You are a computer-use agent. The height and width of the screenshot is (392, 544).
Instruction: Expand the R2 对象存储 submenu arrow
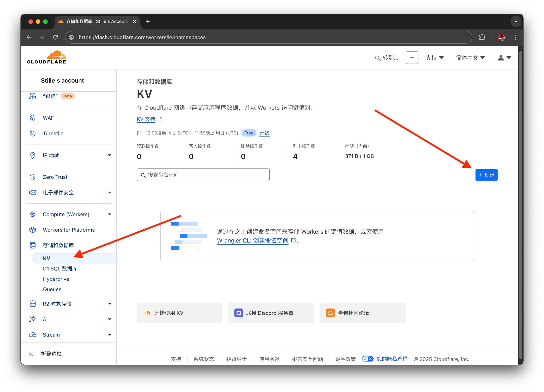coord(110,304)
